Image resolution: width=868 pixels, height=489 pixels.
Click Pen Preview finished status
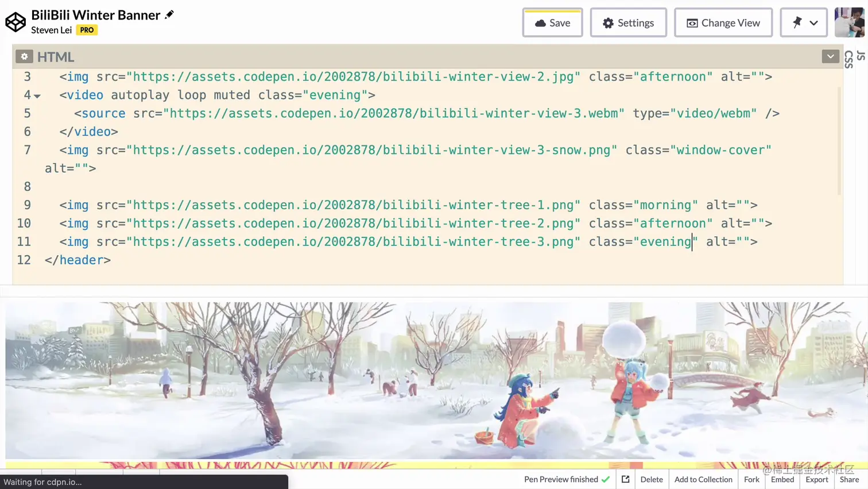click(x=567, y=479)
